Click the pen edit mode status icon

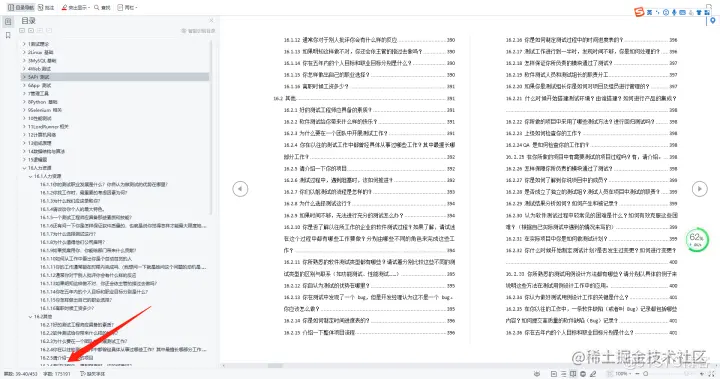point(593,374)
